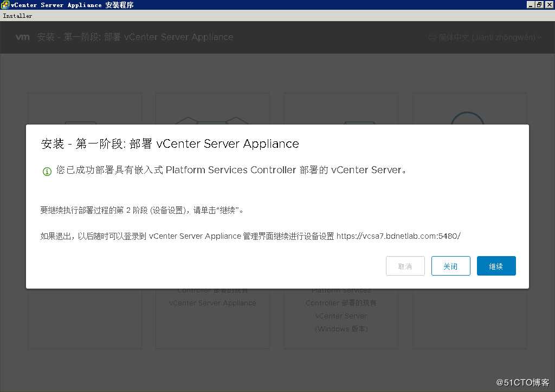Click the dimmed header title 安装 - 第一阶段
Viewport: 555px width, 392px height.
pos(135,37)
